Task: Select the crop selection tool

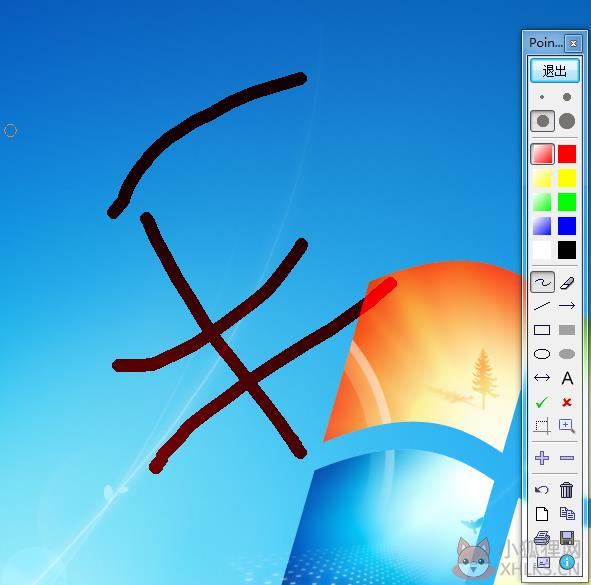Action: [x=542, y=426]
